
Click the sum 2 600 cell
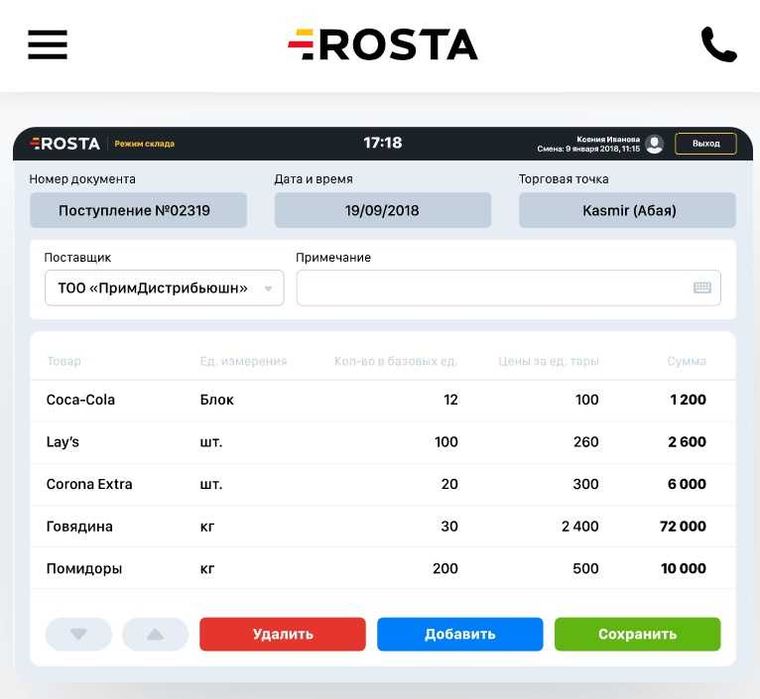(687, 442)
